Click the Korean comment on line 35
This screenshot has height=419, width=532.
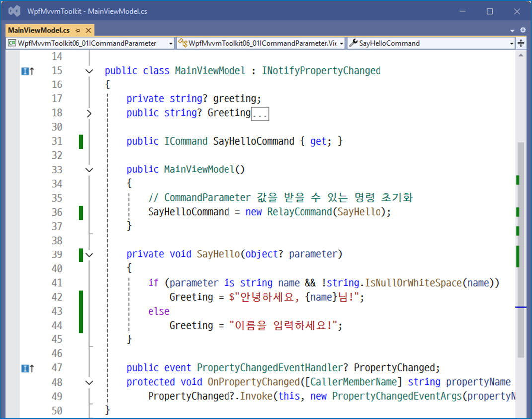pyautogui.click(x=280, y=197)
